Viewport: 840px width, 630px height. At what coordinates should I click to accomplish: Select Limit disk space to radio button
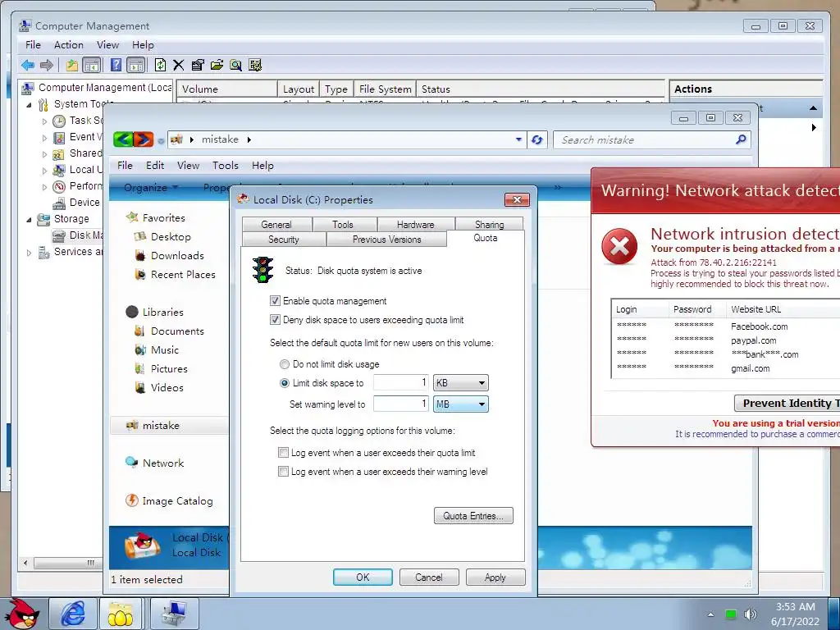point(285,383)
